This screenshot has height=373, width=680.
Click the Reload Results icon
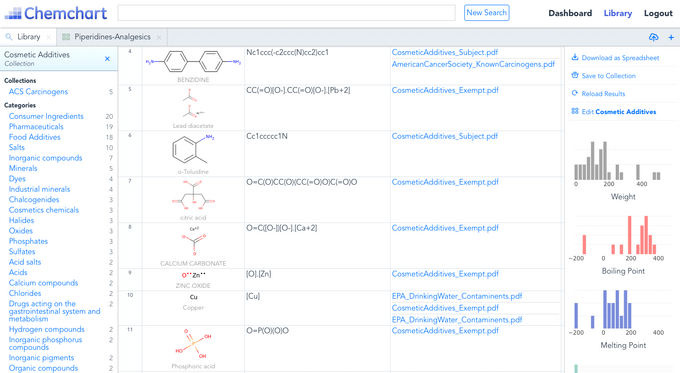575,93
